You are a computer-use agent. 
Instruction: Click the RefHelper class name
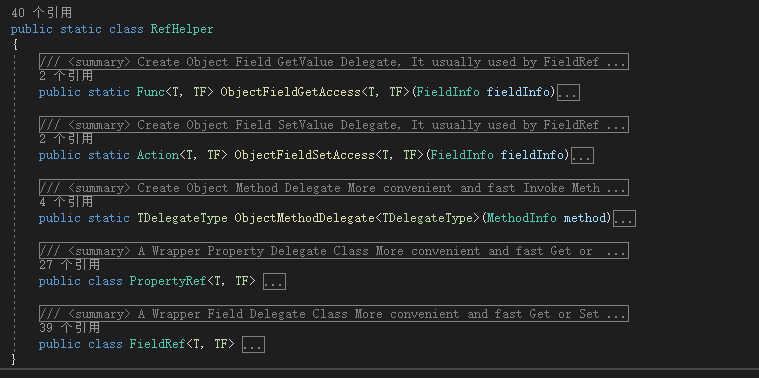pos(182,30)
